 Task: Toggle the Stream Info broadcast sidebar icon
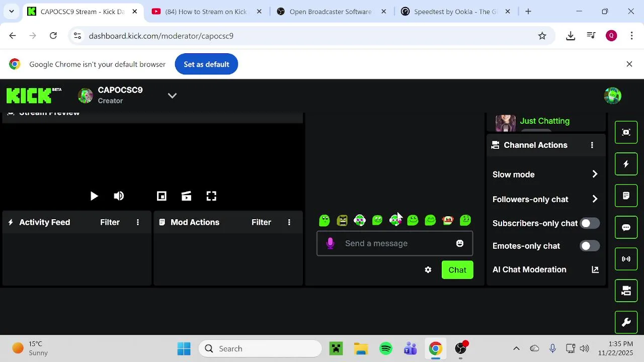point(626,259)
